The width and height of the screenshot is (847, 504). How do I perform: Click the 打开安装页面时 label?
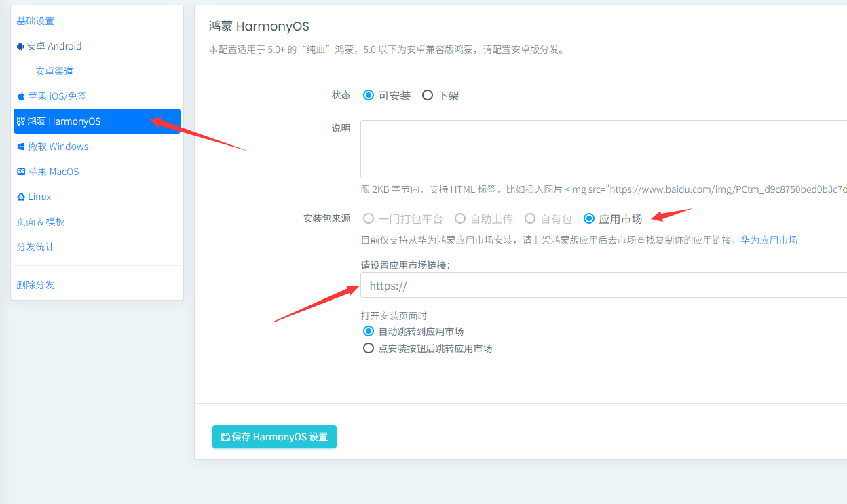click(x=394, y=316)
